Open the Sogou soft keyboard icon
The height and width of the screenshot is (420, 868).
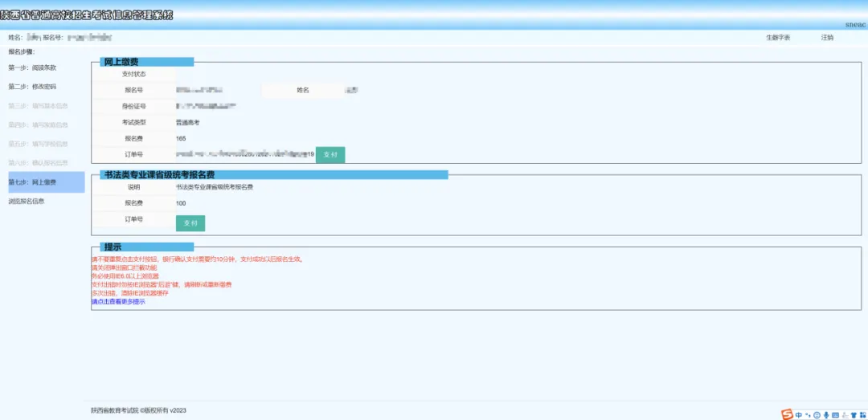pyautogui.click(x=835, y=414)
